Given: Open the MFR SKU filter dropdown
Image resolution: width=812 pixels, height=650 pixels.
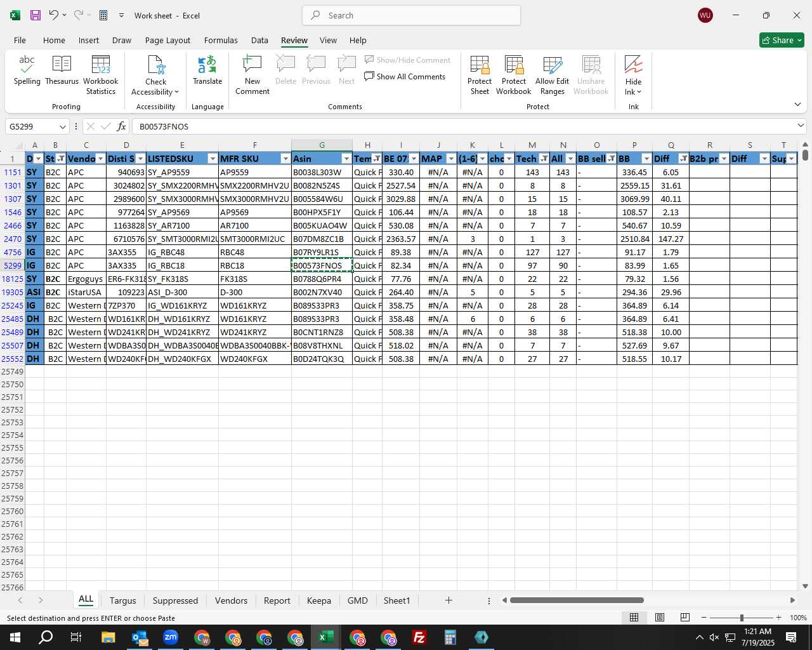Looking at the screenshot, I should pos(285,159).
